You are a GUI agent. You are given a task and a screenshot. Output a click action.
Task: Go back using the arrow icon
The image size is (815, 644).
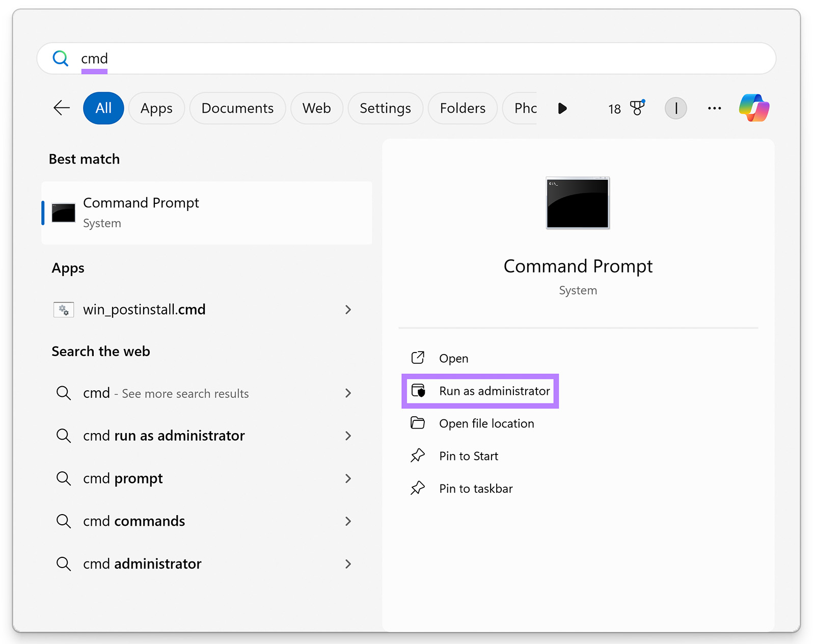[61, 108]
